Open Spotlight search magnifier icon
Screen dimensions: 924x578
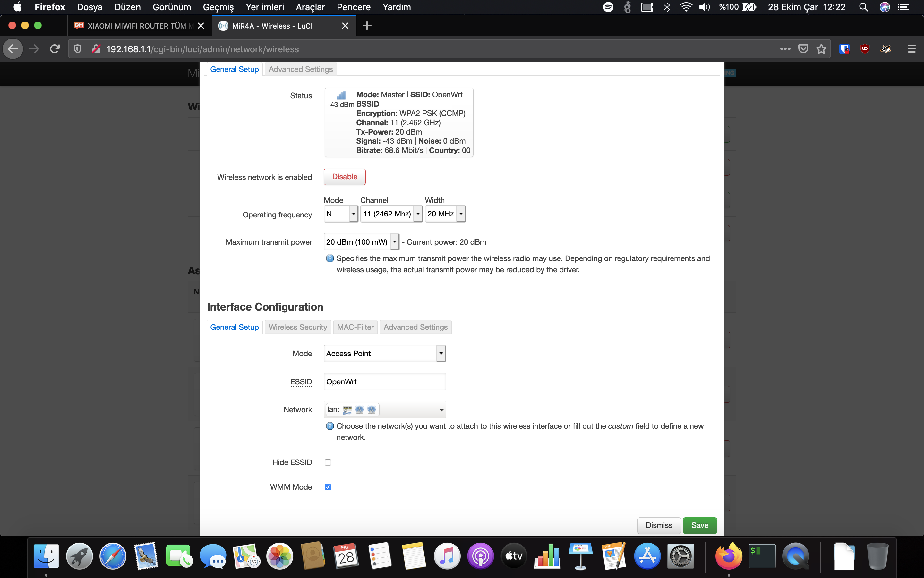click(x=863, y=7)
